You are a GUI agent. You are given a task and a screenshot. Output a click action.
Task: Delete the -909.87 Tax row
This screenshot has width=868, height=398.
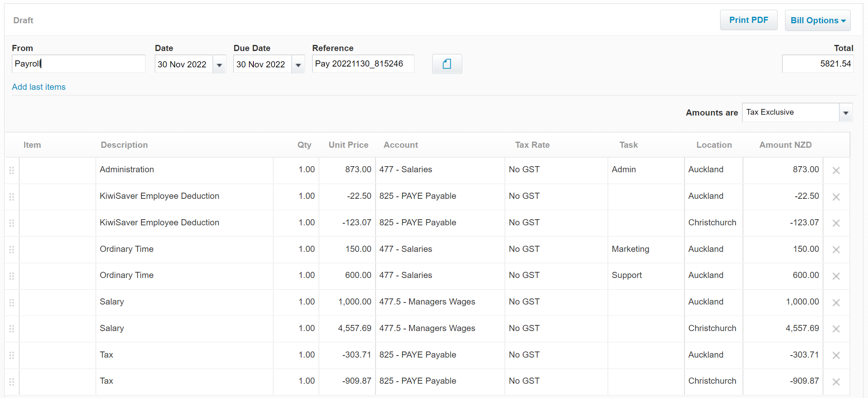[836, 382]
